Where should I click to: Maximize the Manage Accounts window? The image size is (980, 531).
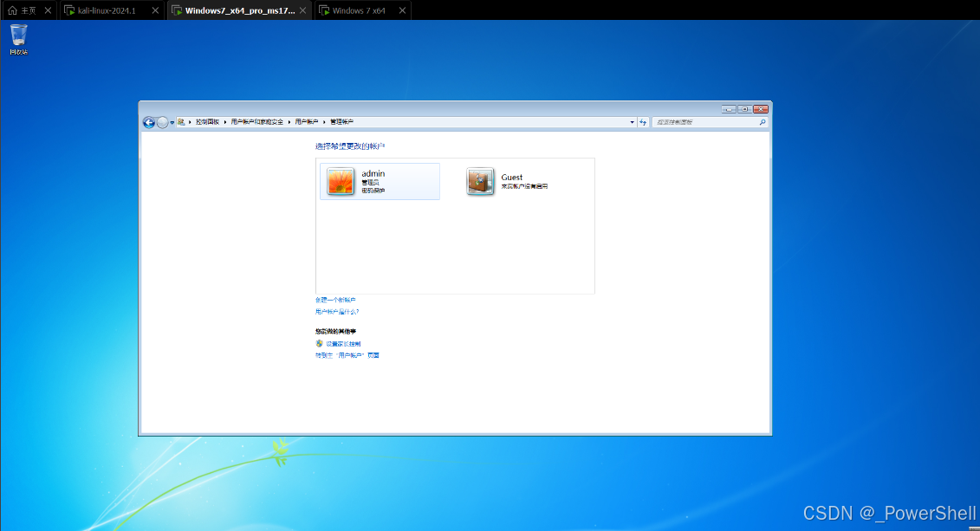(x=744, y=109)
